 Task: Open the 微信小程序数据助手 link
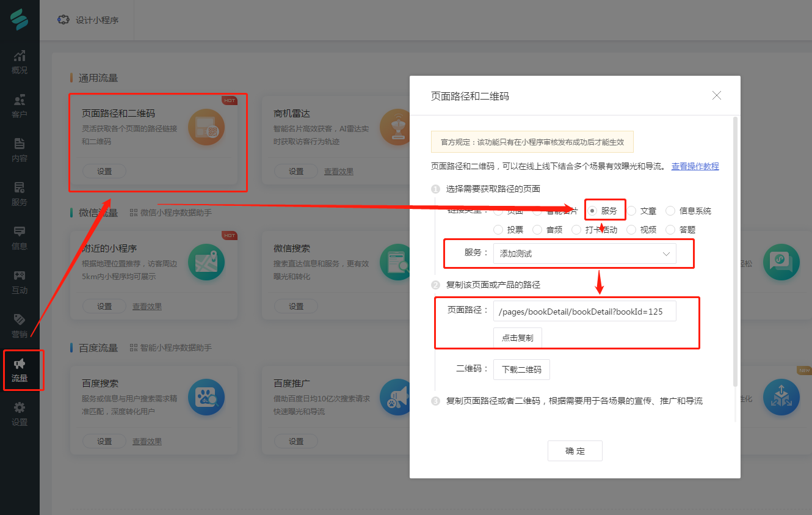[176, 213]
